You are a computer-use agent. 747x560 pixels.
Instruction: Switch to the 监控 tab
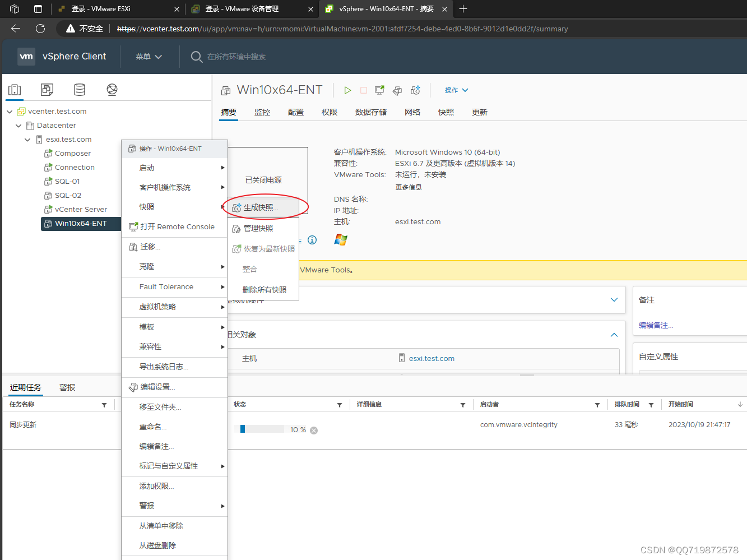point(262,112)
